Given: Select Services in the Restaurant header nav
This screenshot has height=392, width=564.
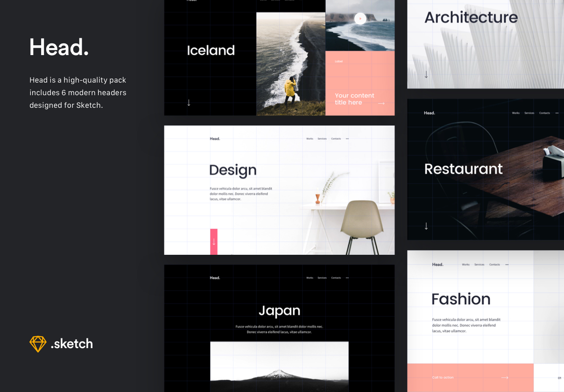Looking at the screenshot, I should 529,113.
